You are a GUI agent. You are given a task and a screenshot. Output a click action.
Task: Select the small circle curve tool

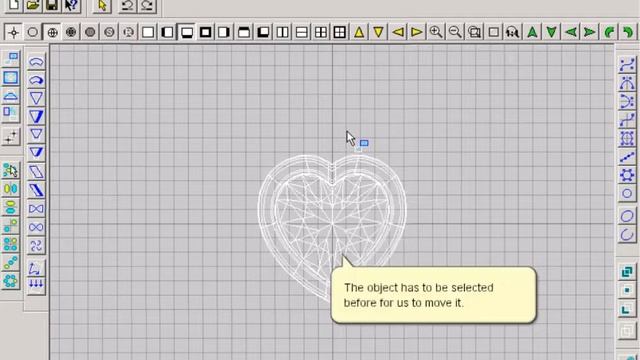[627, 193]
